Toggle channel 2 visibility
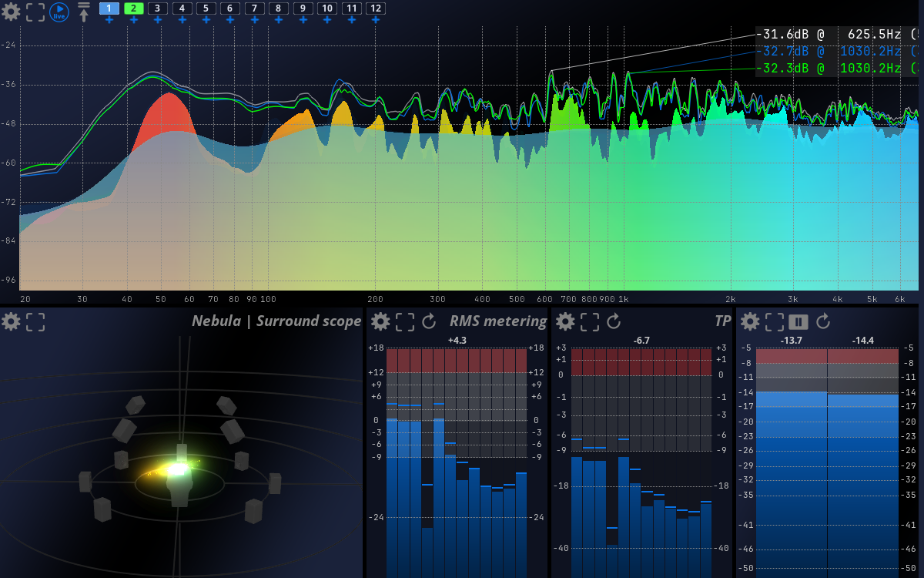924x578 pixels. pyautogui.click(x=132, y=8)
